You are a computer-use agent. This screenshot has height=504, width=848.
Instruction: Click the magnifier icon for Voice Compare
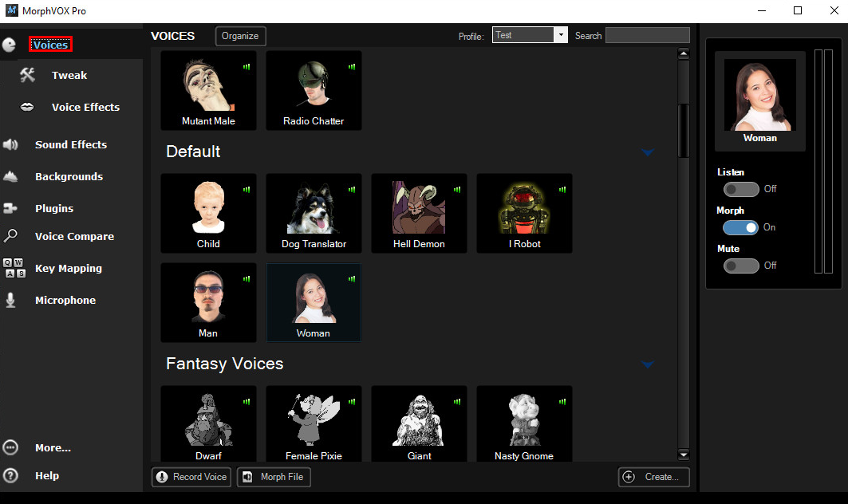click(x=10, y=236)
